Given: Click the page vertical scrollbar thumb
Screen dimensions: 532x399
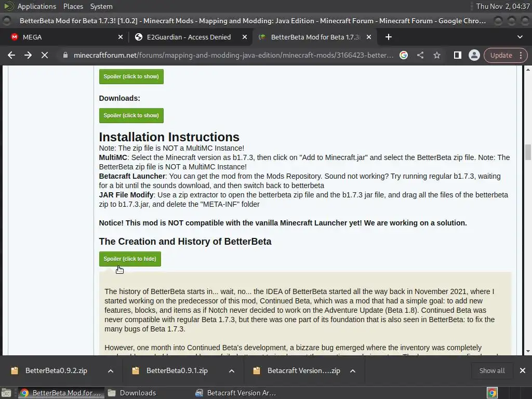Looking at the screenshot, I should click(528, 152).
